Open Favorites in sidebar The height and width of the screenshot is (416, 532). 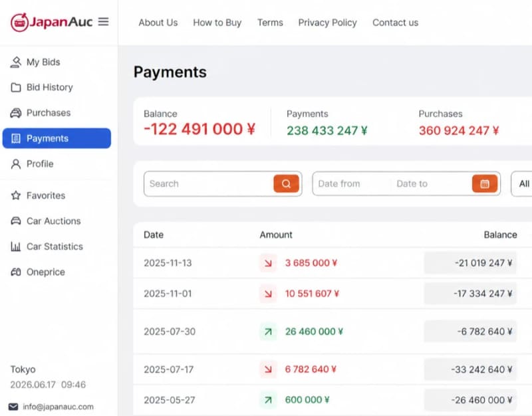tap(57, 195)
